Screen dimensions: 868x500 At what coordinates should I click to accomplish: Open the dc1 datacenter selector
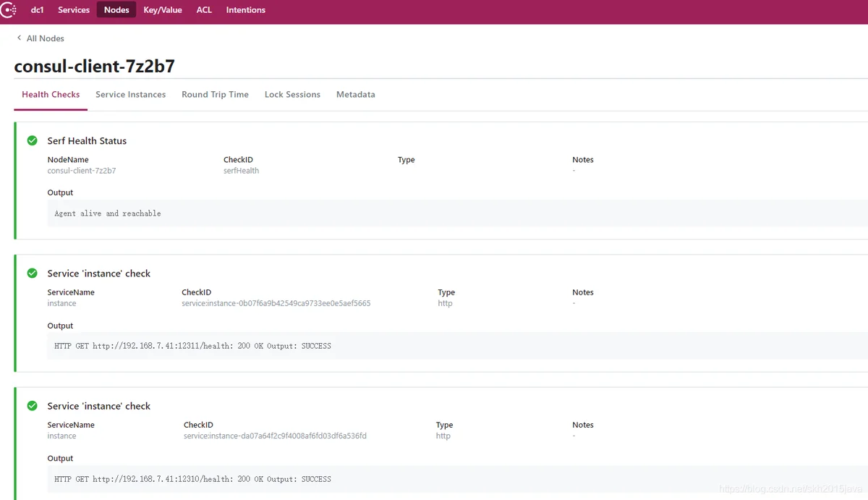[x=37, y=10]
